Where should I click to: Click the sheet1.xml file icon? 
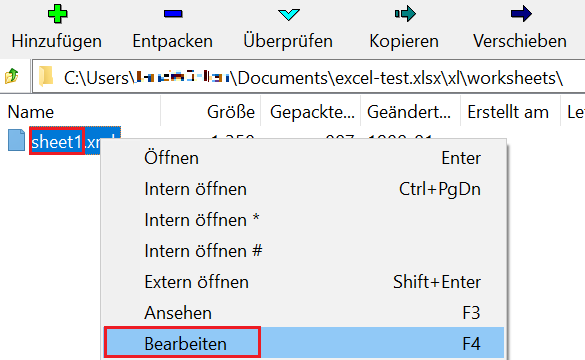(x=16, y=140)
